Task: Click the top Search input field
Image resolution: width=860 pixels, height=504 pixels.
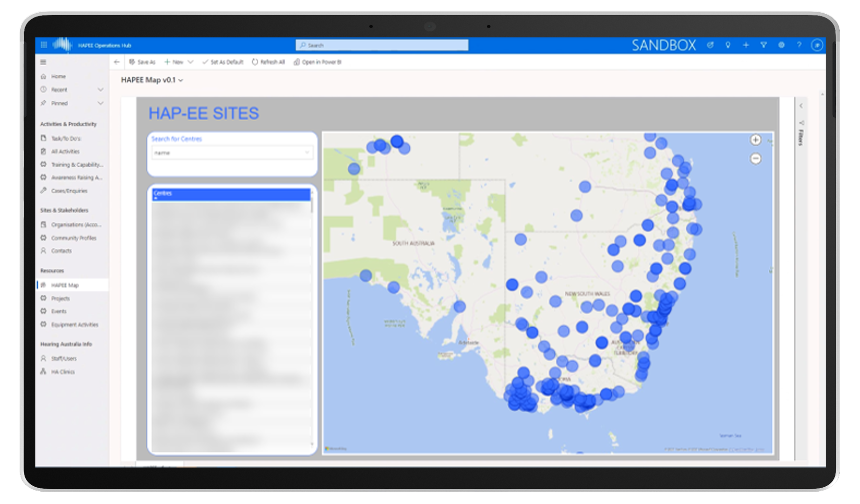Action: 381,45
